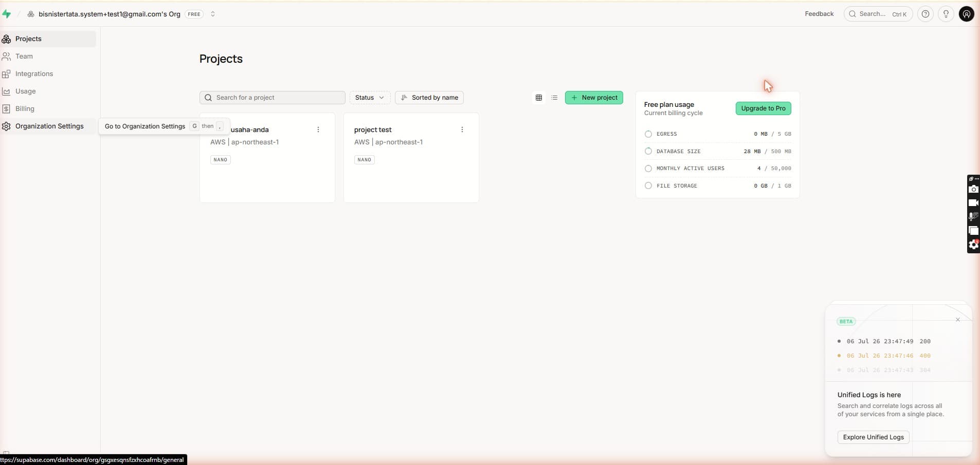980x465 pixels.
Task: Expand the organization switcher chevrons
Action: (213, 14)
